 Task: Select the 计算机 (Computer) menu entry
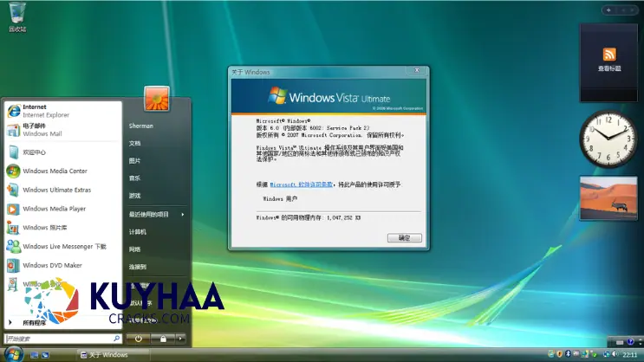[138, 232]
